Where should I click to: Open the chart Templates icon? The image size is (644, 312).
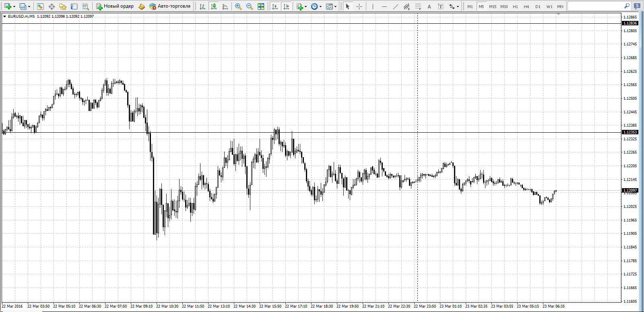[330, 6]
